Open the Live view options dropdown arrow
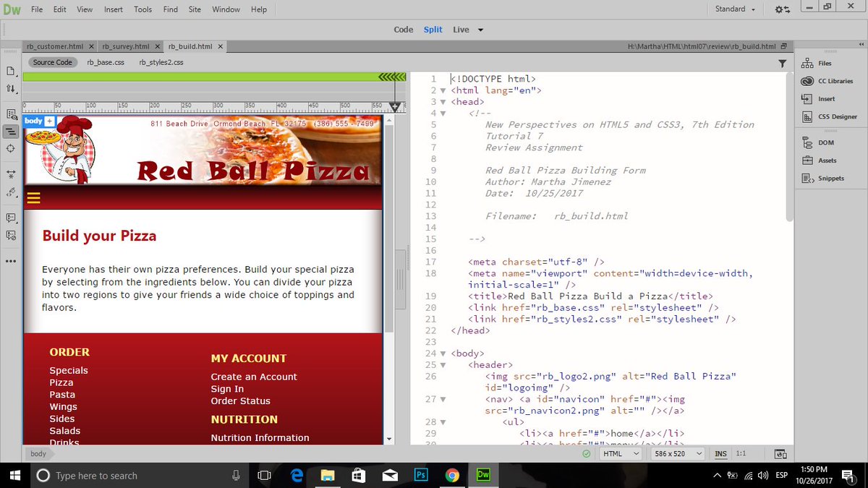The image size is (868, 488). click(480, 30)
